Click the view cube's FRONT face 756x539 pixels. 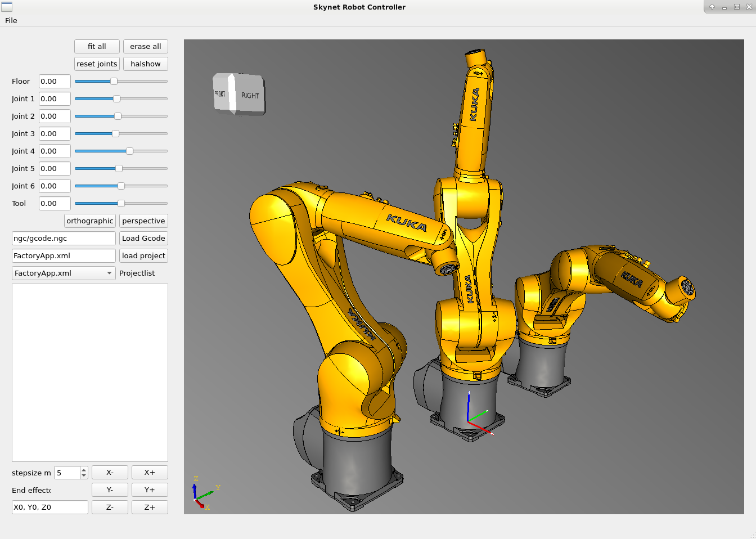click(220, 93)
